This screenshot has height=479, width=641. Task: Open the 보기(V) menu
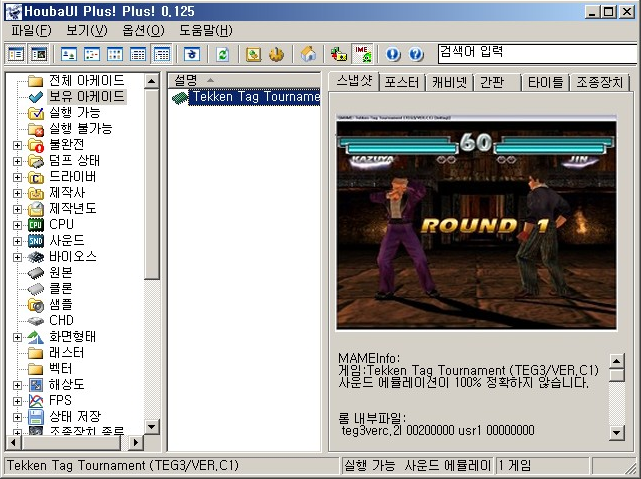[87, 30]
